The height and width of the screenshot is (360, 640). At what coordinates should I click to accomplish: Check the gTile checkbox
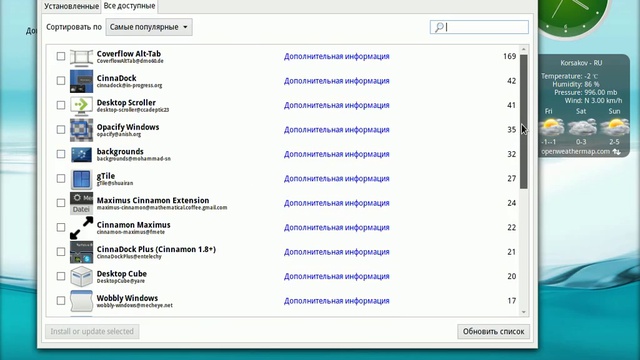point(61,179)
